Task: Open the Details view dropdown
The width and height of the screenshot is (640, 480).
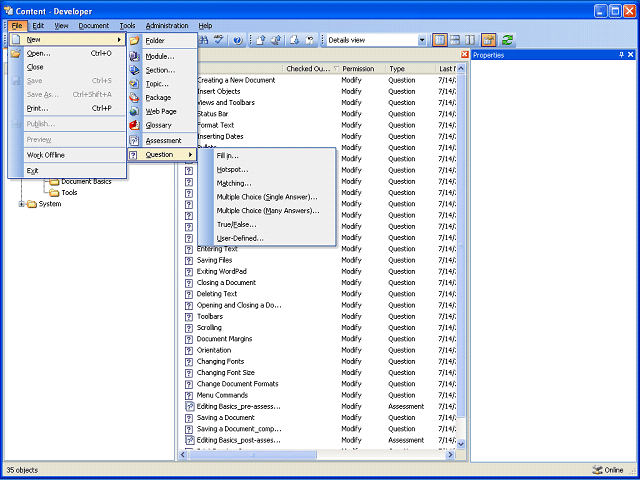Action: click(422, 40)
